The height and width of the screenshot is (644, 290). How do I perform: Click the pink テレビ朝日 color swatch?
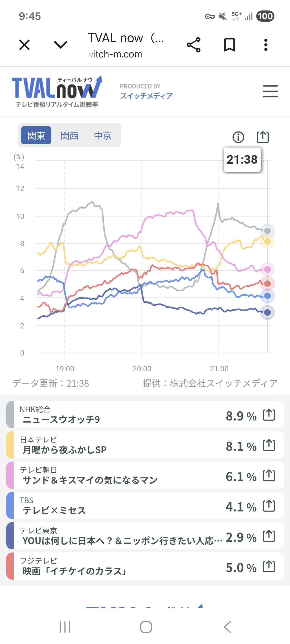tap(10, 475)
